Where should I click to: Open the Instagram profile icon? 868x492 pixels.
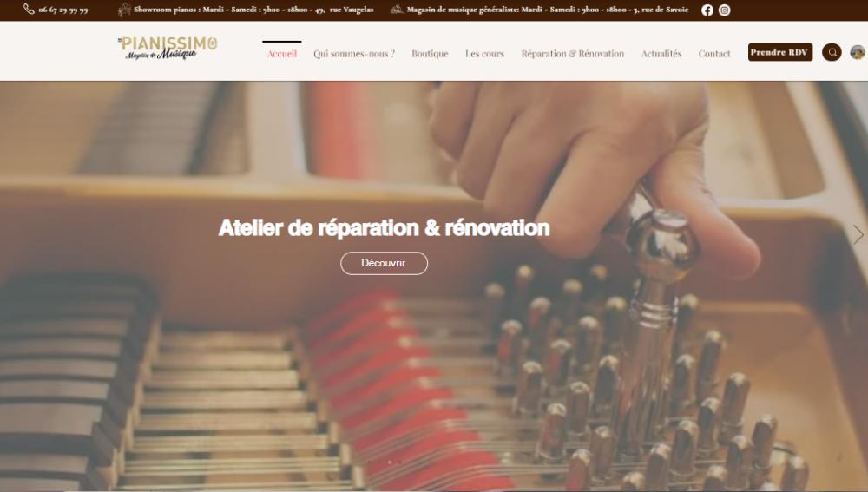click(x=724, y=10)
